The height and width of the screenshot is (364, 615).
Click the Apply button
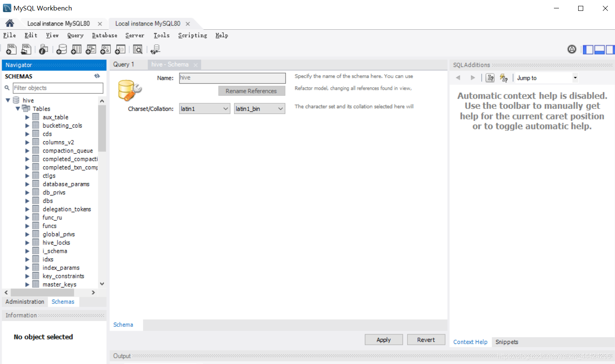pyautogui.click(x=384, y=340)
